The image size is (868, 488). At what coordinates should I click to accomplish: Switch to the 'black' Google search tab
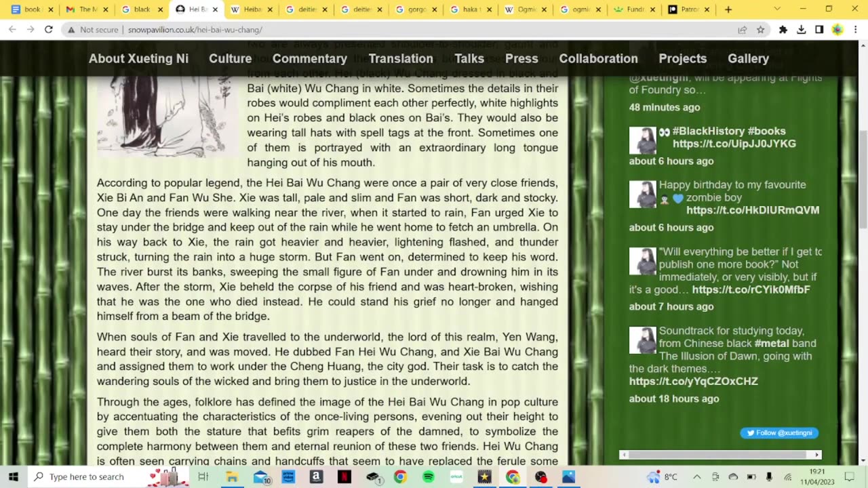[142, 9]
